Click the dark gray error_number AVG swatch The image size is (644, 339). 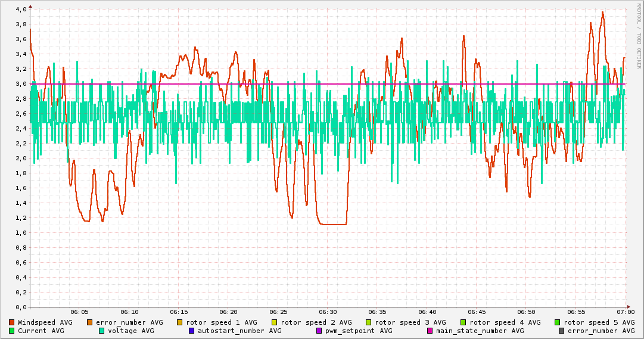pyautogui.click(x=562, y=331)
